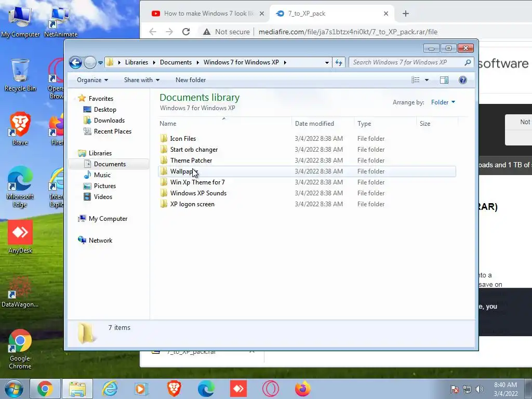Select the Icon Files folder icon

(164, 138)
